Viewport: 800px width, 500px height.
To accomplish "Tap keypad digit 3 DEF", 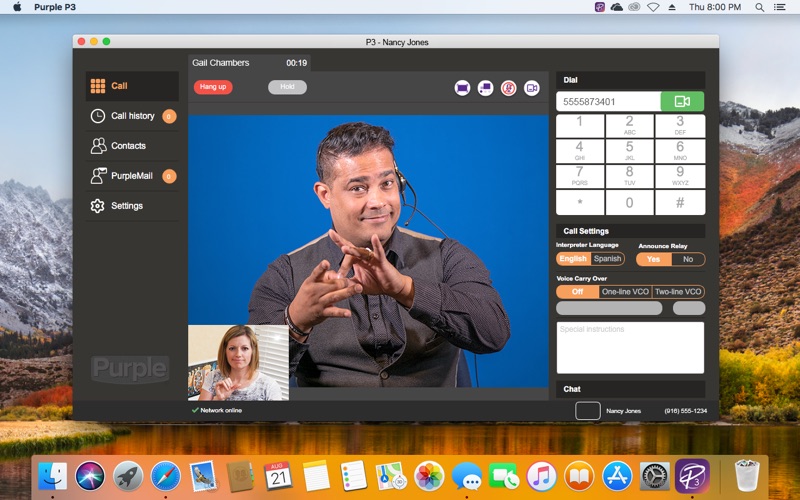I will click(x=680, y=126).
